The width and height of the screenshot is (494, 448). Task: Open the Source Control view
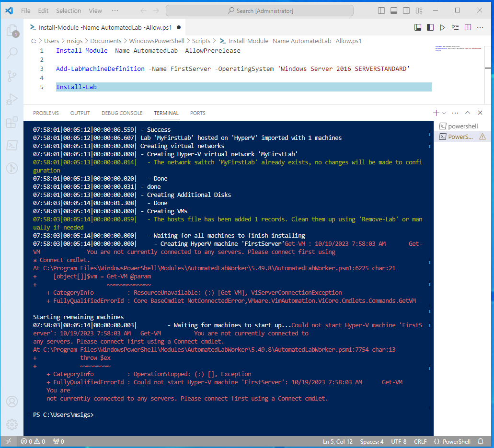coord(12,76)
